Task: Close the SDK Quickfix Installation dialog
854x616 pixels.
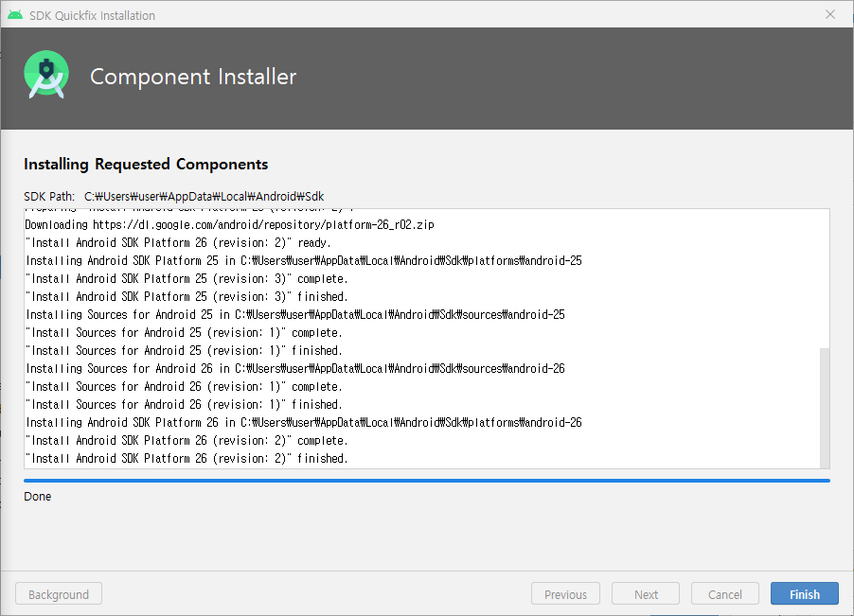Action: tap(830, 15)
